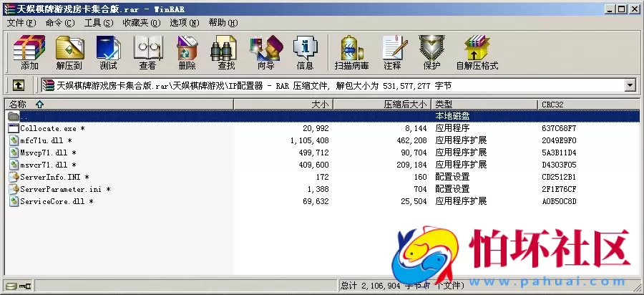Screen dimensions: 644x295
Task: Click the 删除 (Delete) toolbar icon
Action: (187, 52)
